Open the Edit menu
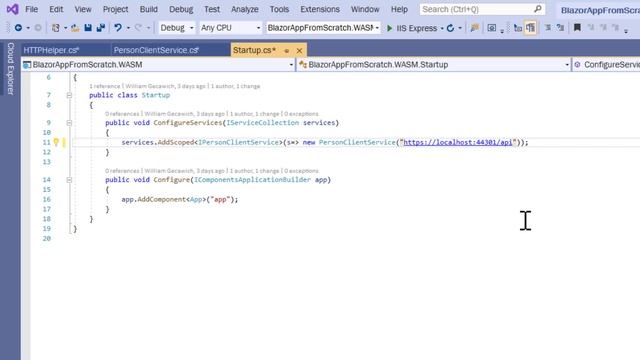 pyautogui.click(x=56, y=9)
